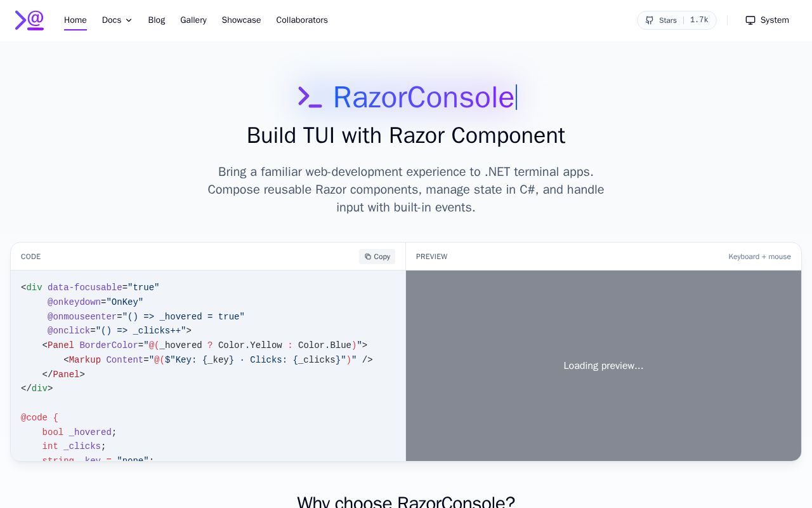Click the copy clipboard icon
The width and height of the screenshot is (812, 508).
[368, 257]
